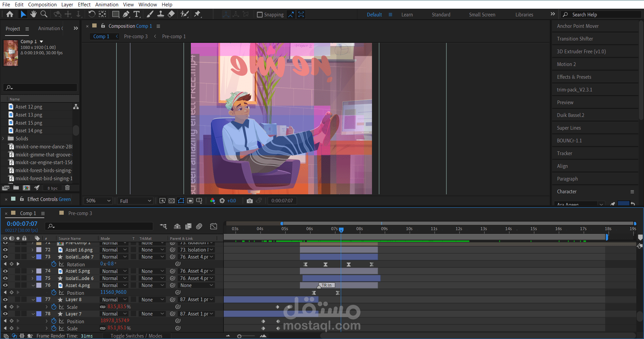Expand layer 72 Asset 16.png properties
This screenshot has width=644, height=339.
32,250
